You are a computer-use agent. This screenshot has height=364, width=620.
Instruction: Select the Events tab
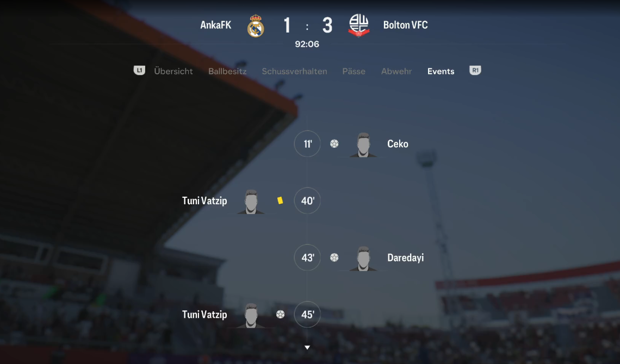pyautogui.click(x=441, y=71)
